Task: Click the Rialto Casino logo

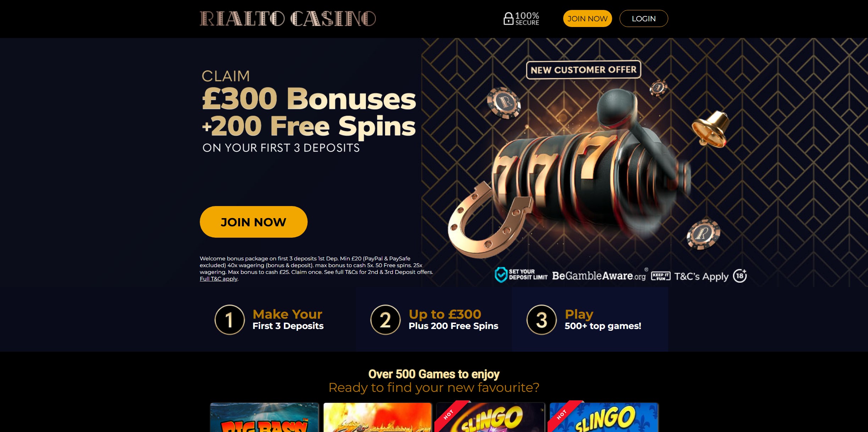Action: (288, 18)
